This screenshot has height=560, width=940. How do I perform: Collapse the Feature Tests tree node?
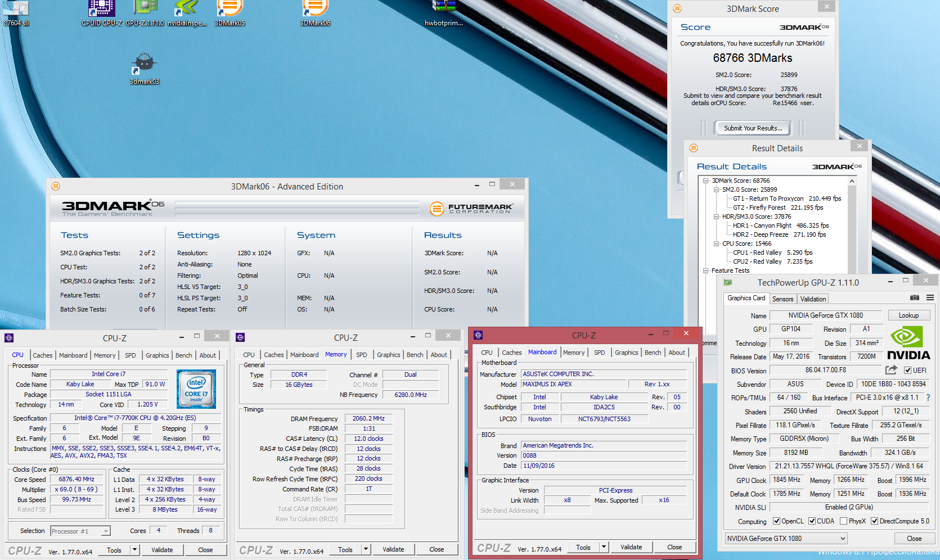click(706, 270)
